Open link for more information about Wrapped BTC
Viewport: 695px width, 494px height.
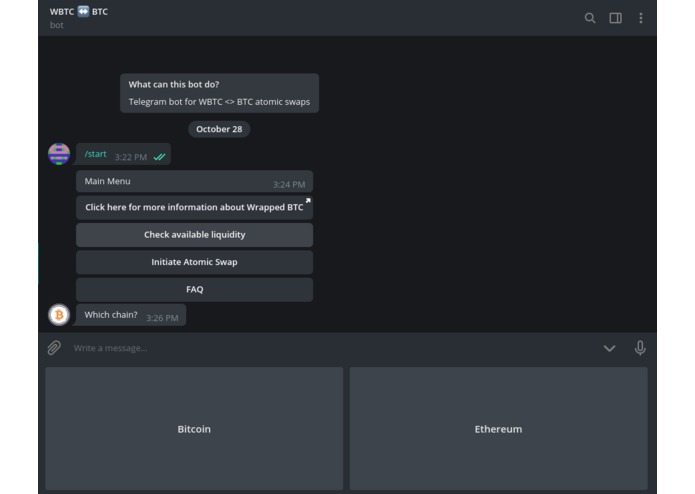194,207
